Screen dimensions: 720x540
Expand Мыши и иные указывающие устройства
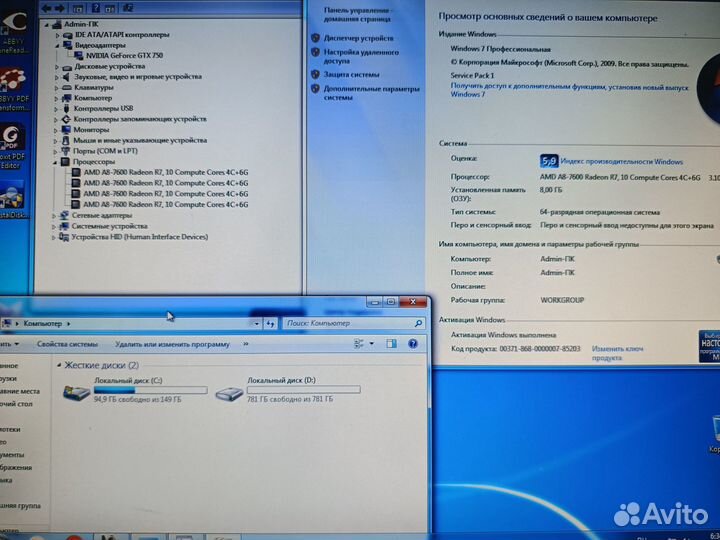56,141
